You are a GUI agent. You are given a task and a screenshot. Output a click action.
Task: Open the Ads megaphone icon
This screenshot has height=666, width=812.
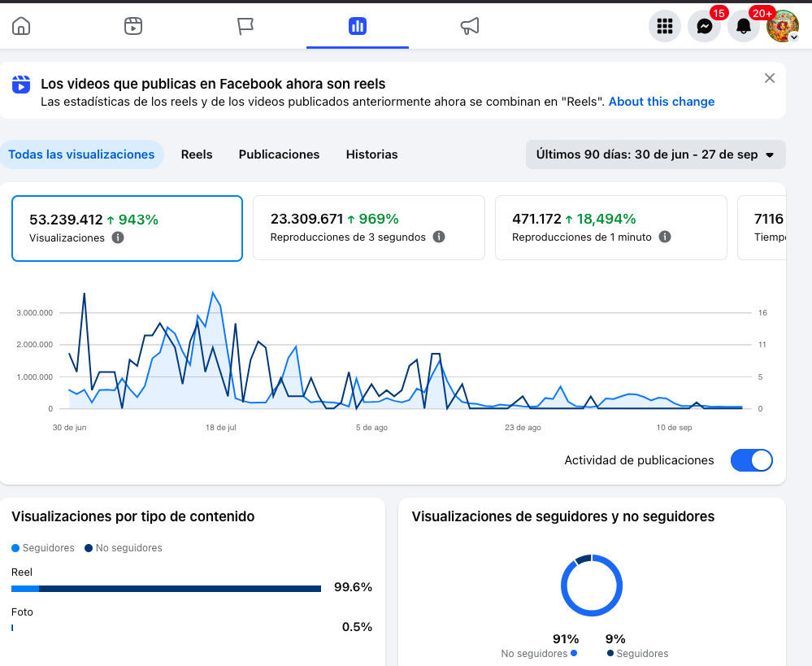click(x=470, y=26)
